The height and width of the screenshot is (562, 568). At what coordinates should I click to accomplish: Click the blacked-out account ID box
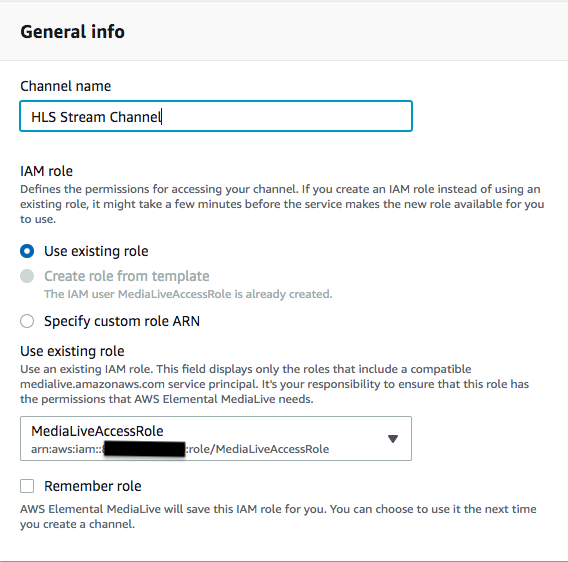tap(145, 449)
